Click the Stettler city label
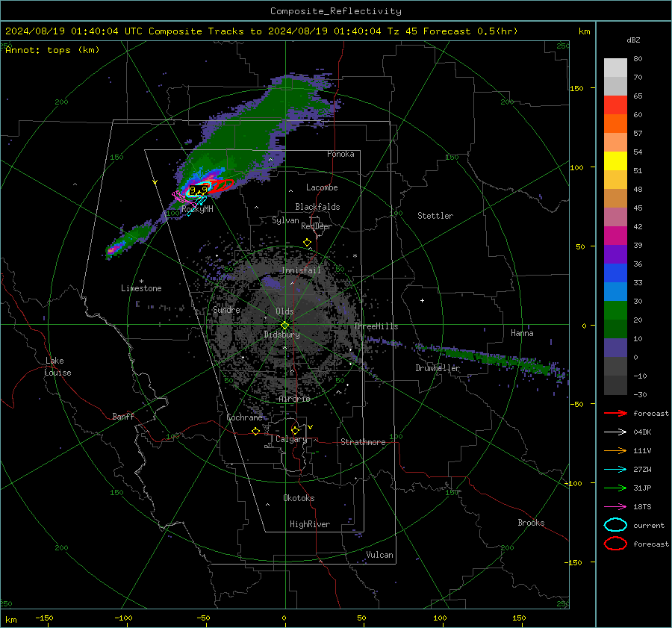Image resolution: width=672 pixels, height=628 pixels. point(435,216)
